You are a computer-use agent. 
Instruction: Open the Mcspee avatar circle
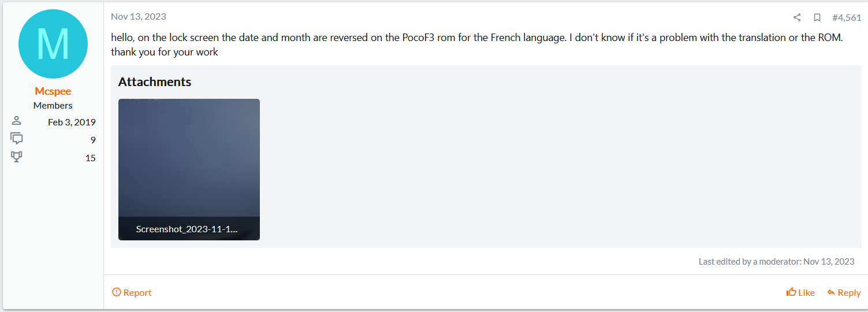pyautogui.click(x=53, y=44)
